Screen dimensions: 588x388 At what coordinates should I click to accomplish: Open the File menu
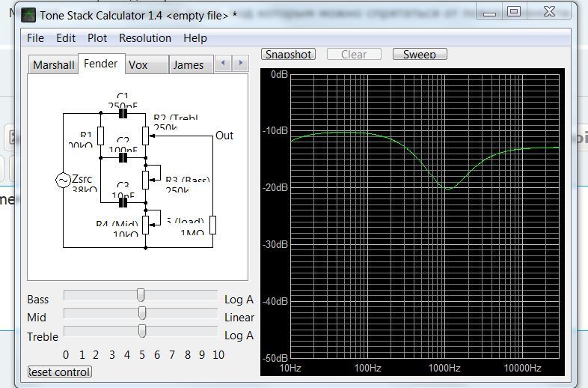point(35,38)
